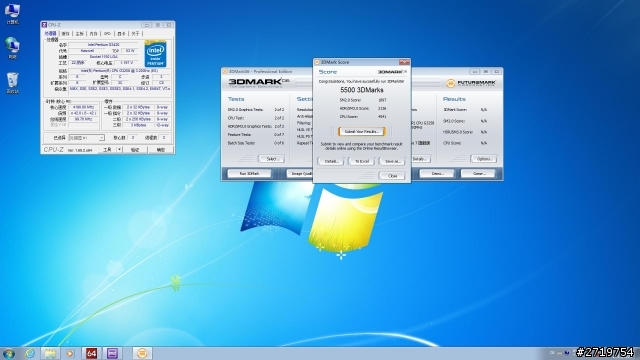The height and width of the screenshot is (360, 640).
Task: Click the HDR/SM3.0 Score row in the Score dialog
Action: click(x=363, y=109)
